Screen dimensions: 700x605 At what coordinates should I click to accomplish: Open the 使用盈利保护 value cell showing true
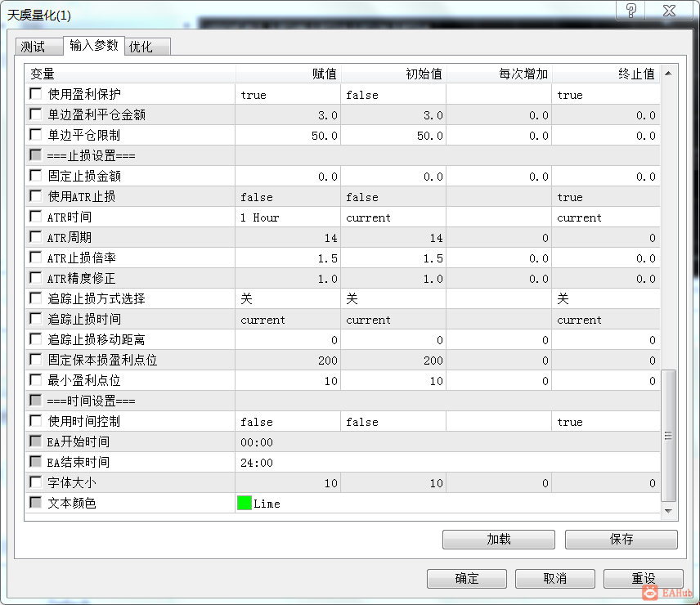click(x=288, y=94)
